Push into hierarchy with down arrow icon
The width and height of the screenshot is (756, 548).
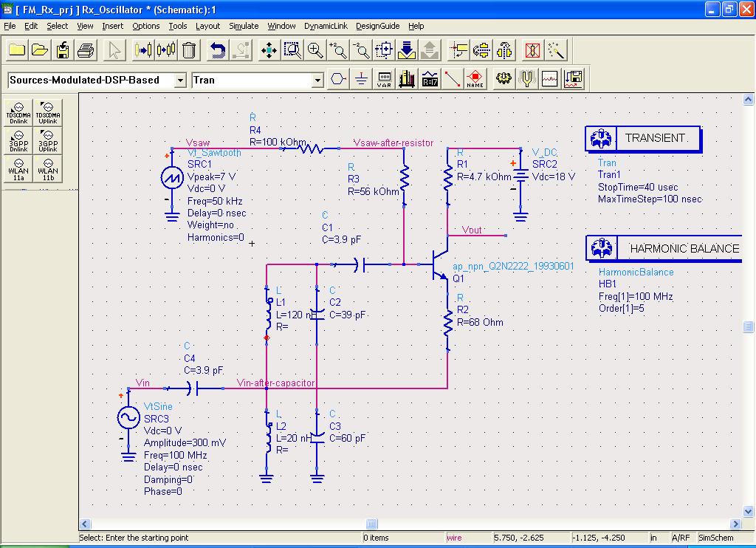pyautogui.click(x=407, y=50)
